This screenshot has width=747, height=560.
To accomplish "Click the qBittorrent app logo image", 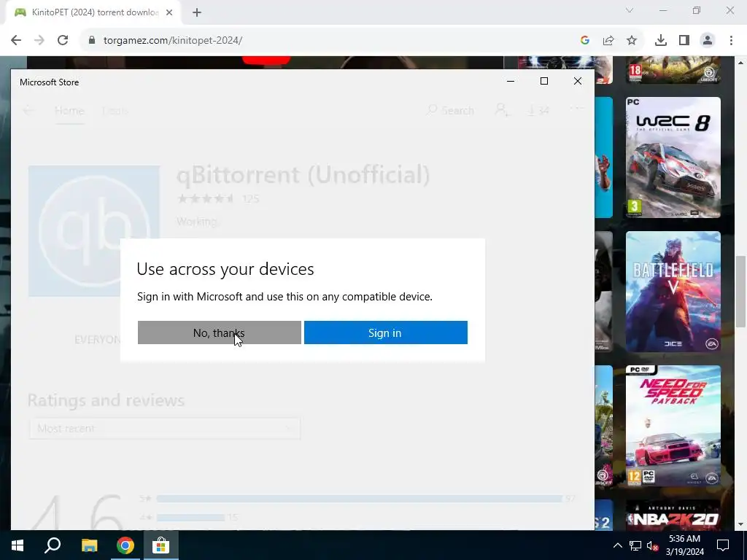I will click(x=94, y=231).
